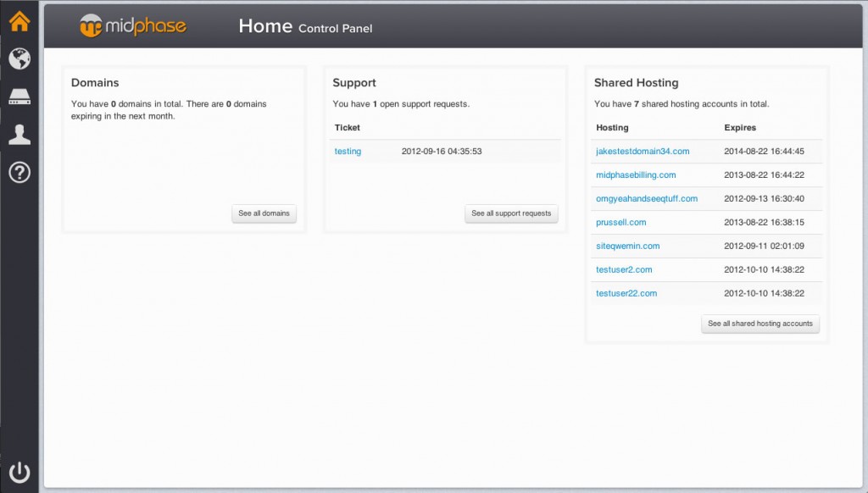
Task: Open See all shared hosting accounts
Action: click(x=759, y=324)
